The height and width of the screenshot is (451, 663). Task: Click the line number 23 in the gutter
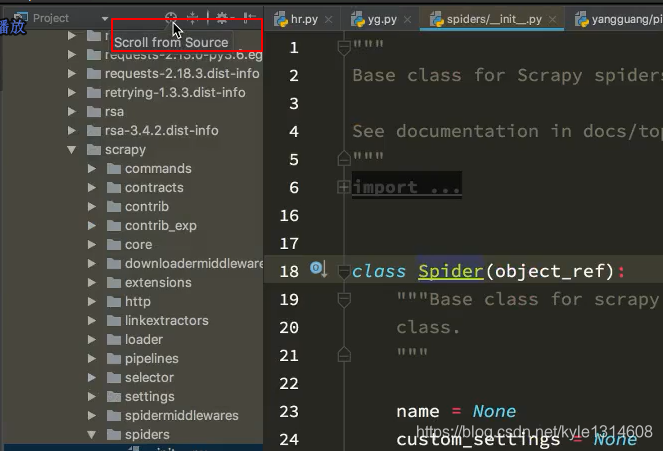pyautogui.click(x=289, y=411)
